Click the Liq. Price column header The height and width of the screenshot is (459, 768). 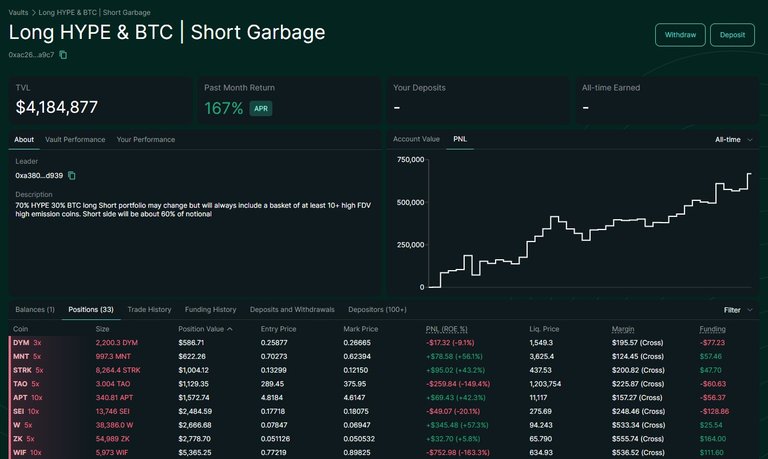point(544,329)
